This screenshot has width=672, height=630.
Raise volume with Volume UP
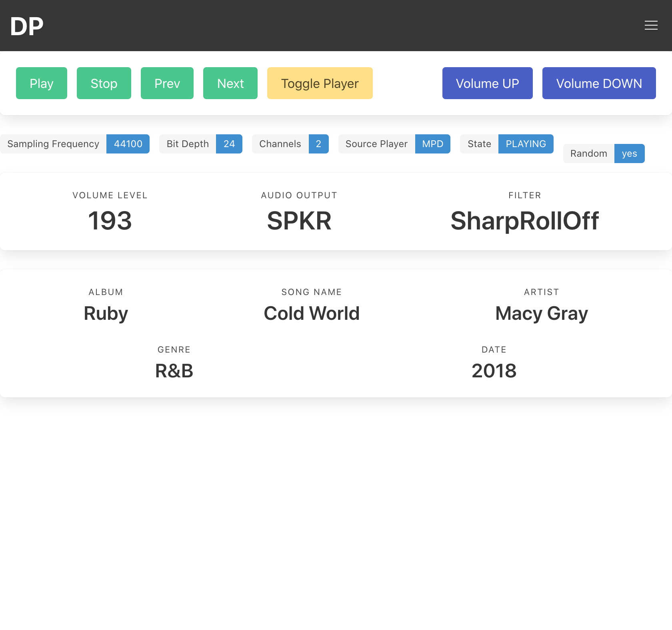(488, 83)
